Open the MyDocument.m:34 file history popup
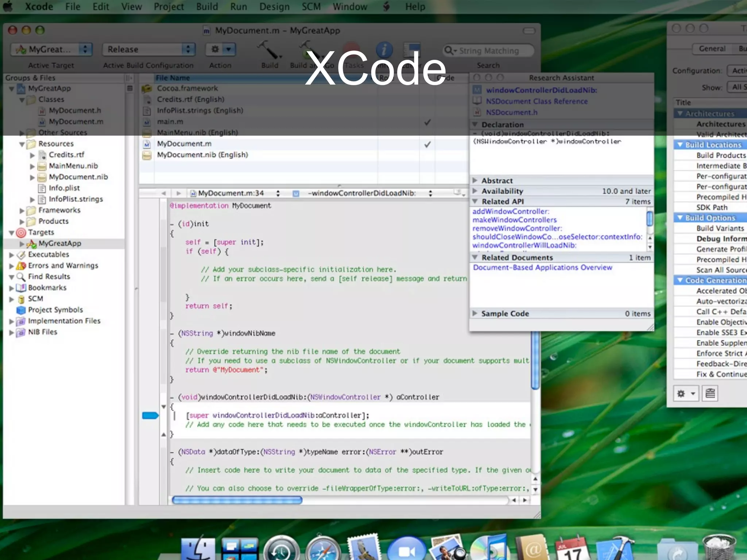The image size is (747, 560). pyautogui.click(x=235, y=193)
